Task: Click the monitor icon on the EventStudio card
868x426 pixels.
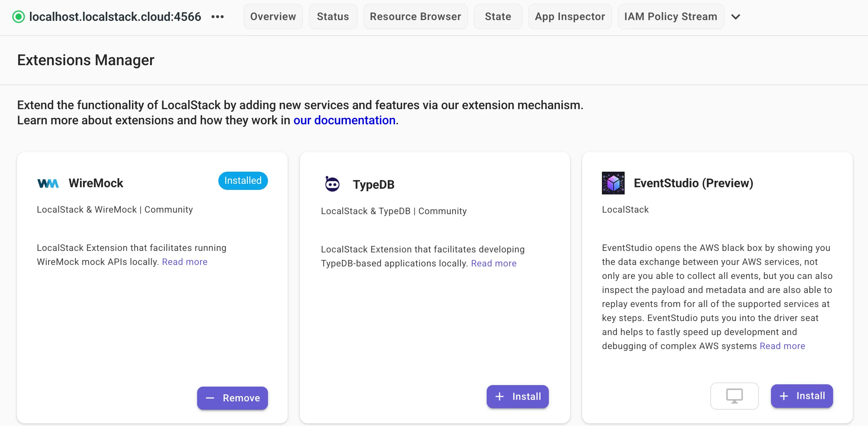Action: (734, 396)
